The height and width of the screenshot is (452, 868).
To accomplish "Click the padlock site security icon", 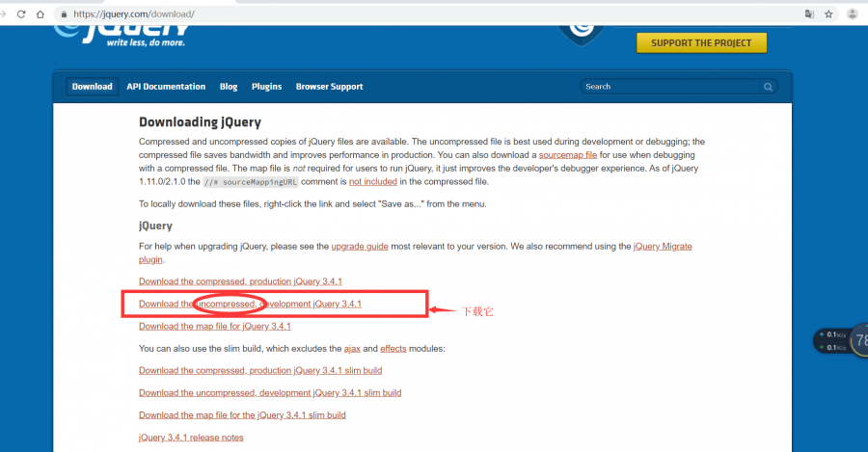I will point(65,14).
